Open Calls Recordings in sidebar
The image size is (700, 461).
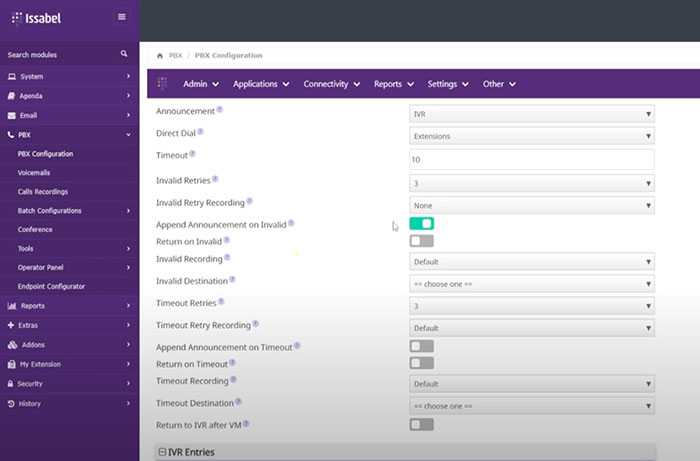coord(43,192)
